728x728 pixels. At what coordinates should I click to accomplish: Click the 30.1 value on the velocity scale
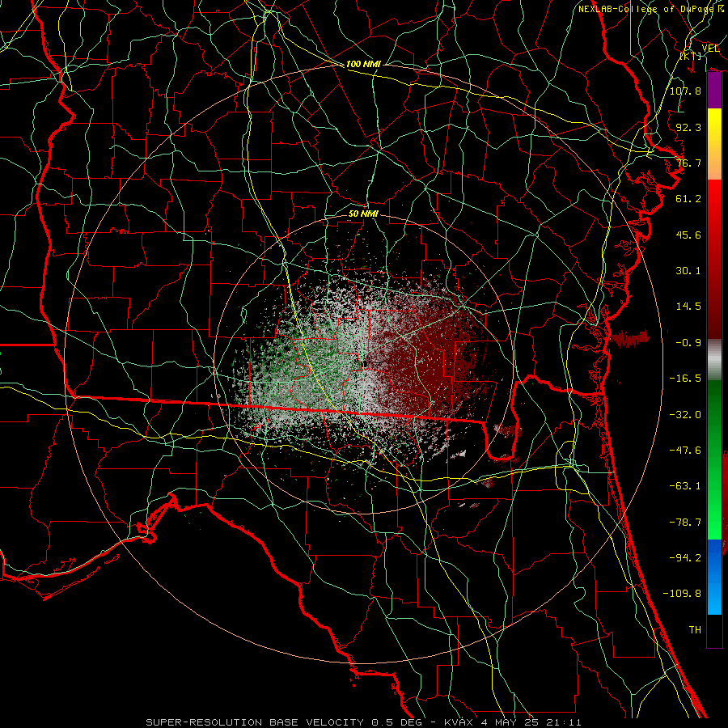click(x=688, y=271)
